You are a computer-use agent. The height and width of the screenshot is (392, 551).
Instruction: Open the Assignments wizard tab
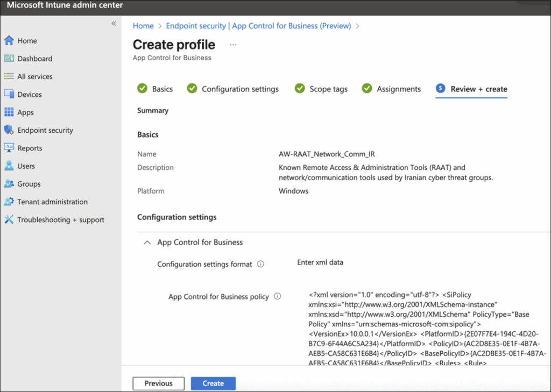391,89
